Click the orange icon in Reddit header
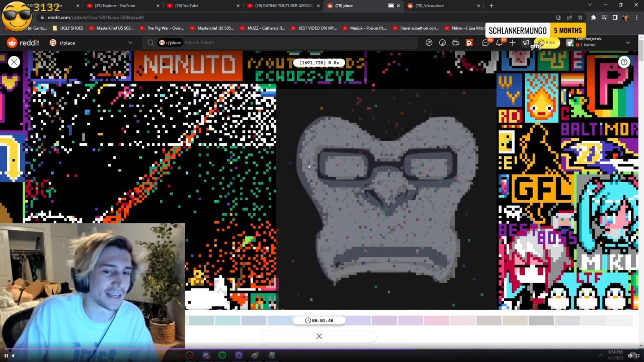This screenshot has width=644, height=362. (x=469, y=43)
